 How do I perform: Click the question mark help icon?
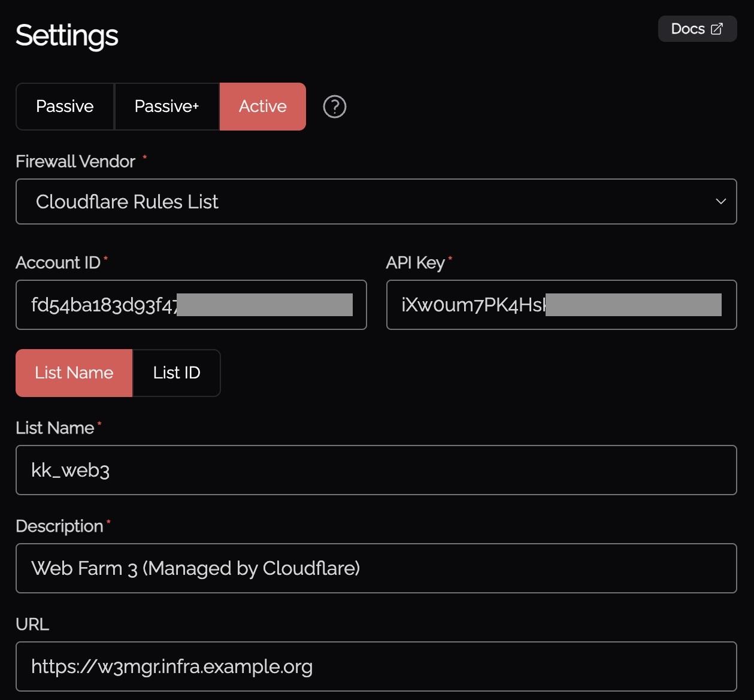[x=334, y=107]
